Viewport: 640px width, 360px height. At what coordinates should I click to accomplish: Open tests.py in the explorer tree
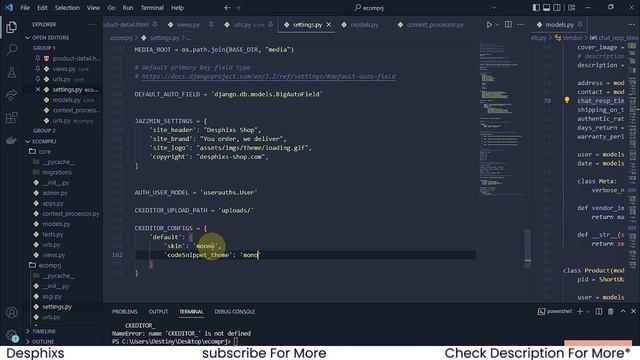(53, 234)
